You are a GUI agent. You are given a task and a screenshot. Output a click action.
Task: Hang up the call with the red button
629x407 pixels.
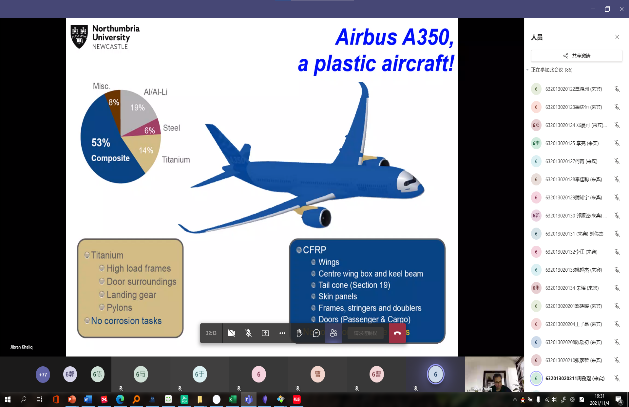coord(397,333)
